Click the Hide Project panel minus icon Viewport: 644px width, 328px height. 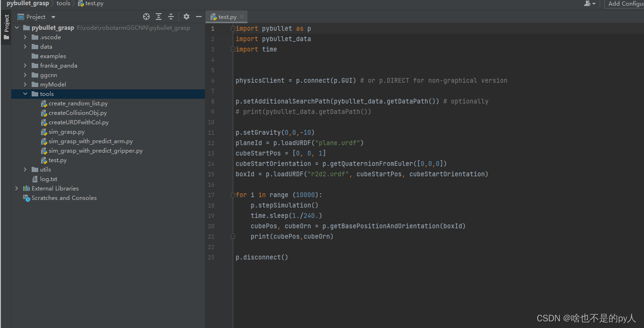tap(199, 16)
